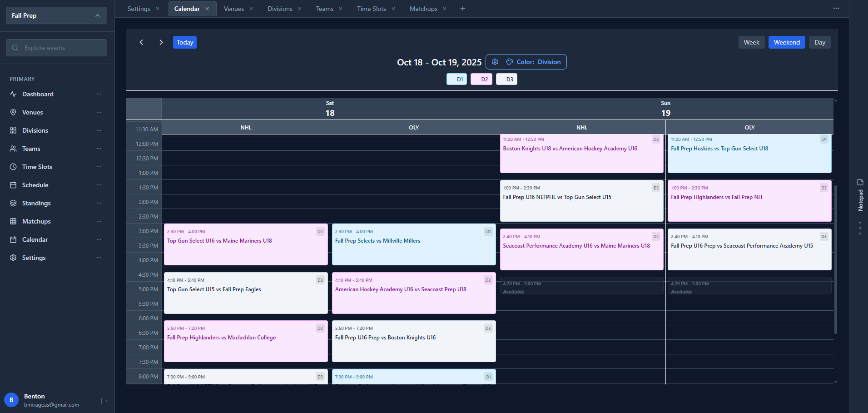Screen dimensions: 868x413
Task: Toggle the D1 division filter
Action: 456,79
